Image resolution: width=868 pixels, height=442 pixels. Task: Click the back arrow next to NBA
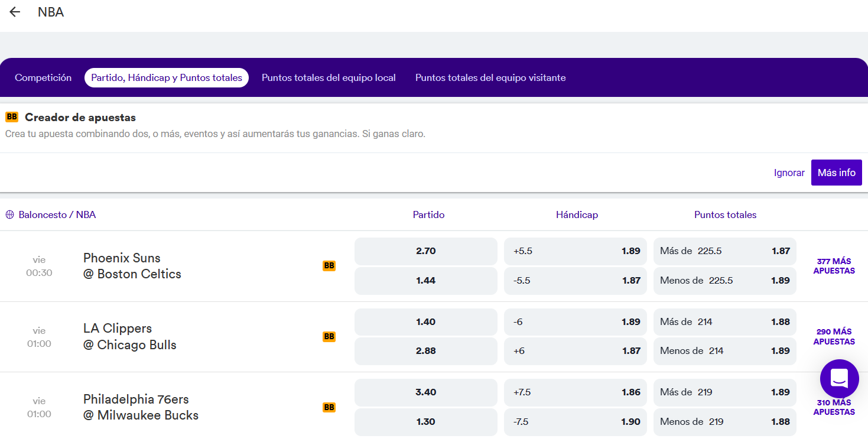click(x=15, y=12)
